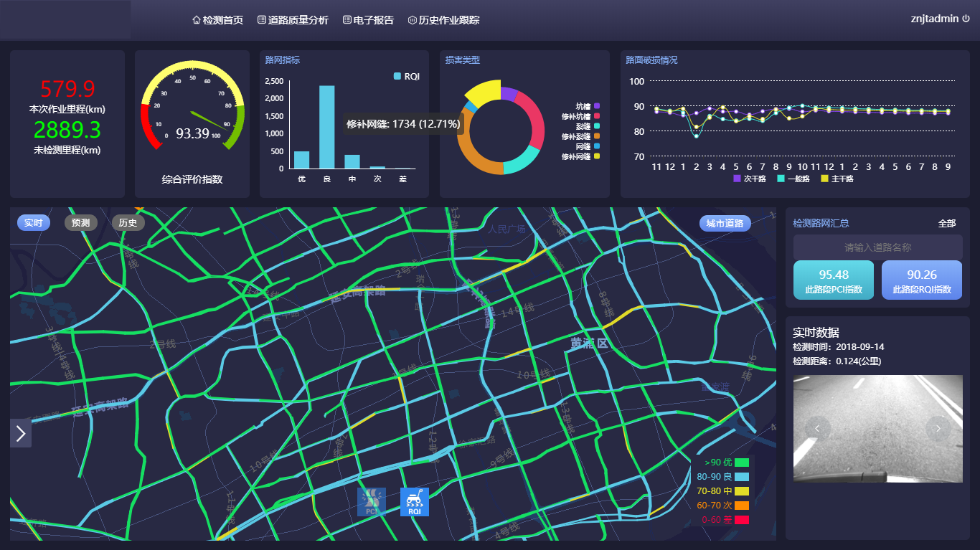Show previous road image with left arrow
This screenshot has height=550, width=980.
click(817, 428)
